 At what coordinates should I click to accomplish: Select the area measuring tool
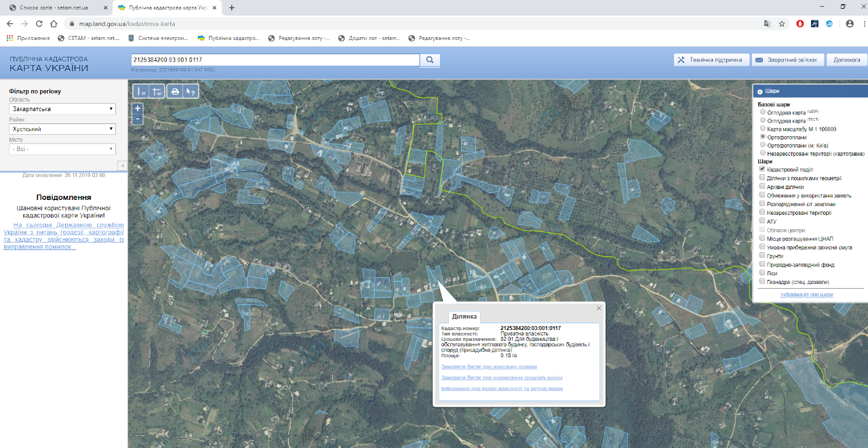pos(157,91)
